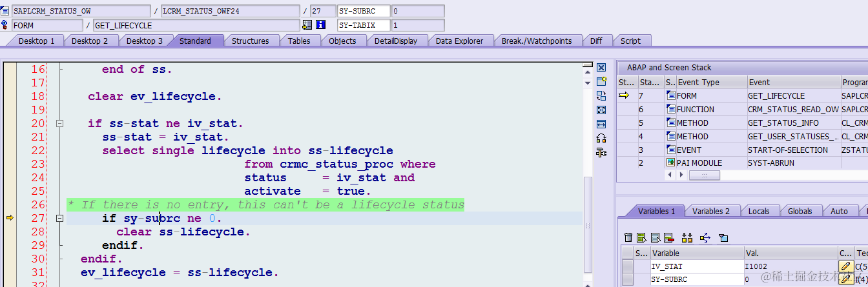Click code line 'clear ev_lifecycle.'

(155, 96)
